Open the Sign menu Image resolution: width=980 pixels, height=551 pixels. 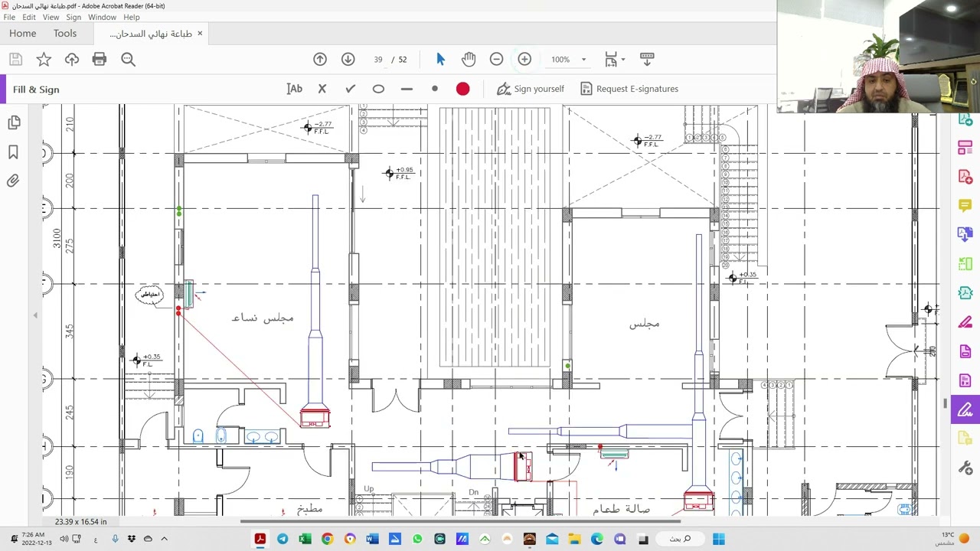pos(73,17)
